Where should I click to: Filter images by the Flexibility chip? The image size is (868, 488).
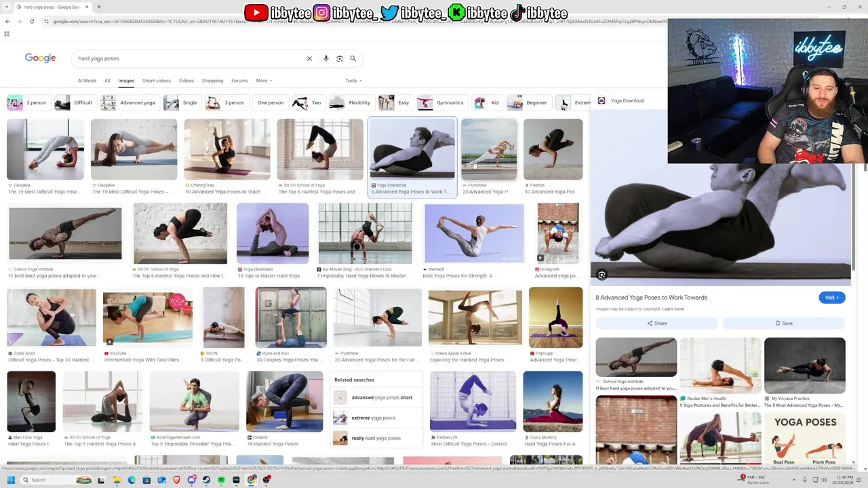[351, 102]
